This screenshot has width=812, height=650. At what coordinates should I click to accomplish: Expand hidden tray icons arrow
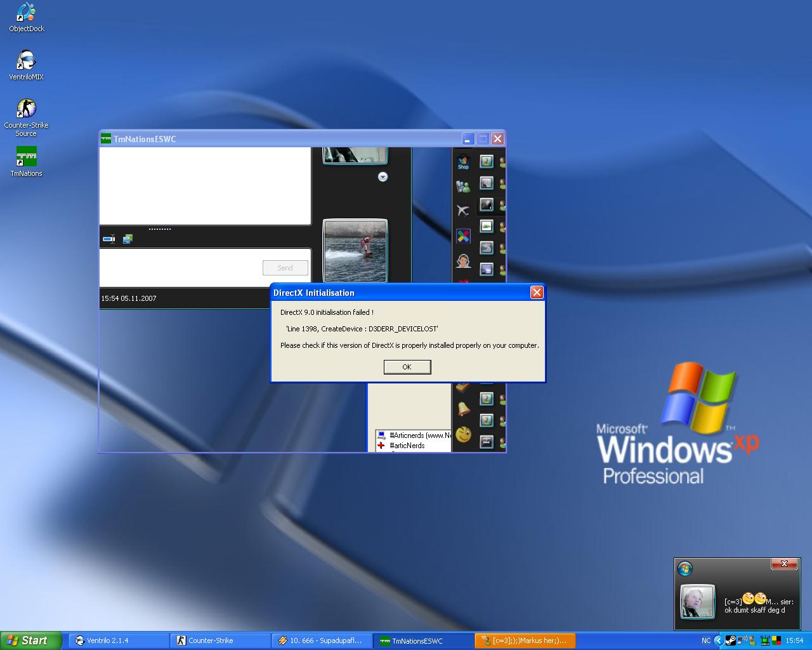(x=719, y=640)
